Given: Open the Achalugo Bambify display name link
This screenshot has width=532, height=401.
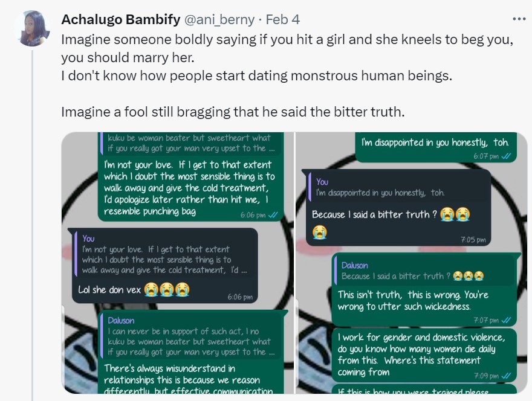Looking at the screenshot, I should coord(121,19).
